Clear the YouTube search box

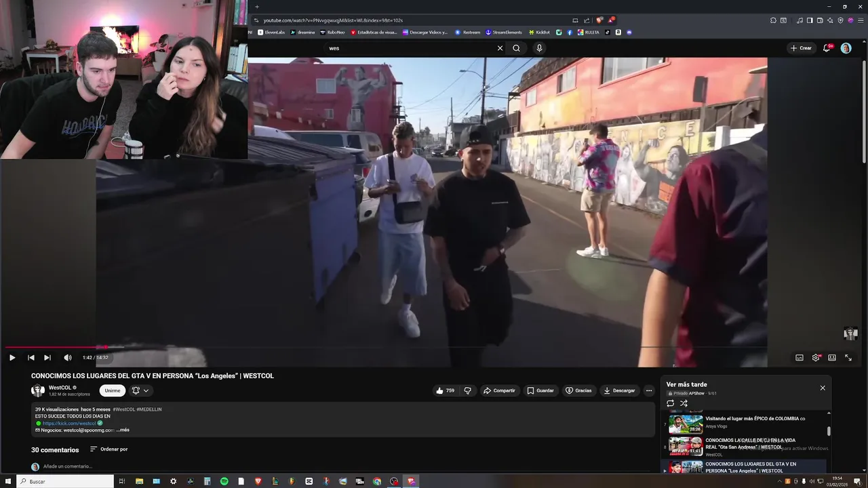[500, 48]
